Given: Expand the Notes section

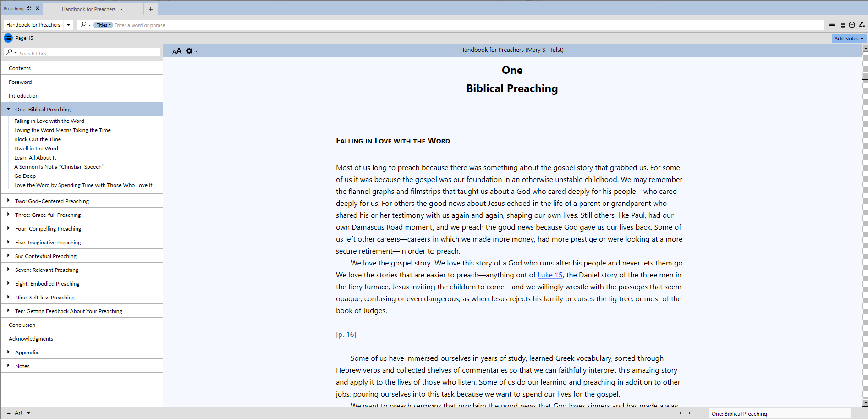Looking at the screenshot, I should tap(8, 366).
